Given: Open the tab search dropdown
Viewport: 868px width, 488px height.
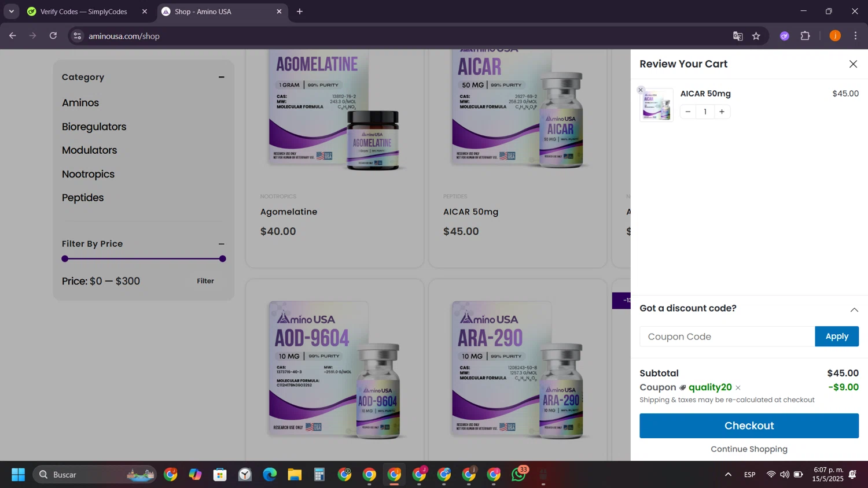Looking at the screenshot, I should click(11, 12).
